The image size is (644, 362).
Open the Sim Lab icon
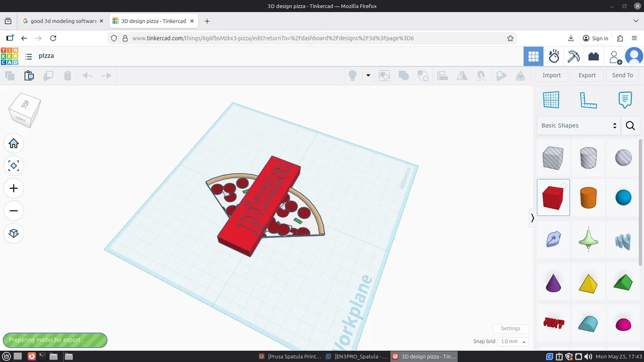point(554,56)
